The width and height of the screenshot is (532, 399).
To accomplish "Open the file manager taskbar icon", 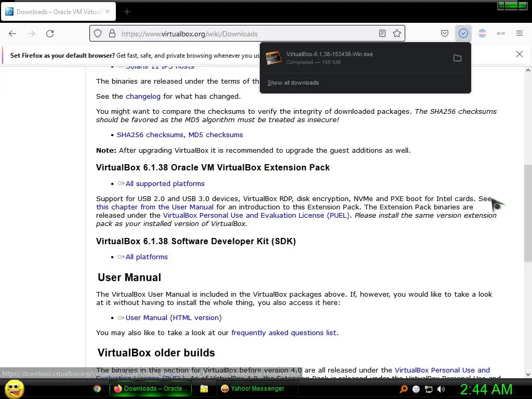I will 204,389.
